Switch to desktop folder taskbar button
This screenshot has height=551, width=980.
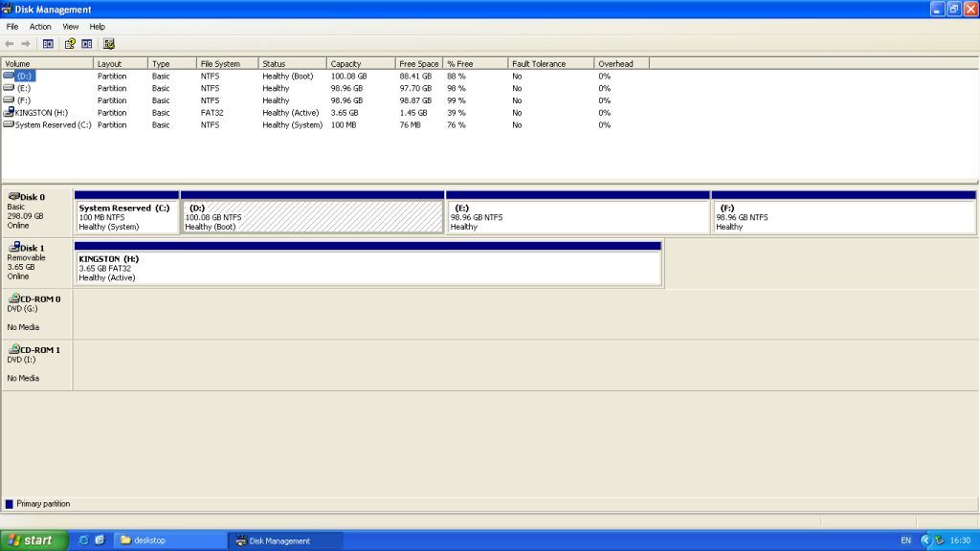tap(170, 540)
